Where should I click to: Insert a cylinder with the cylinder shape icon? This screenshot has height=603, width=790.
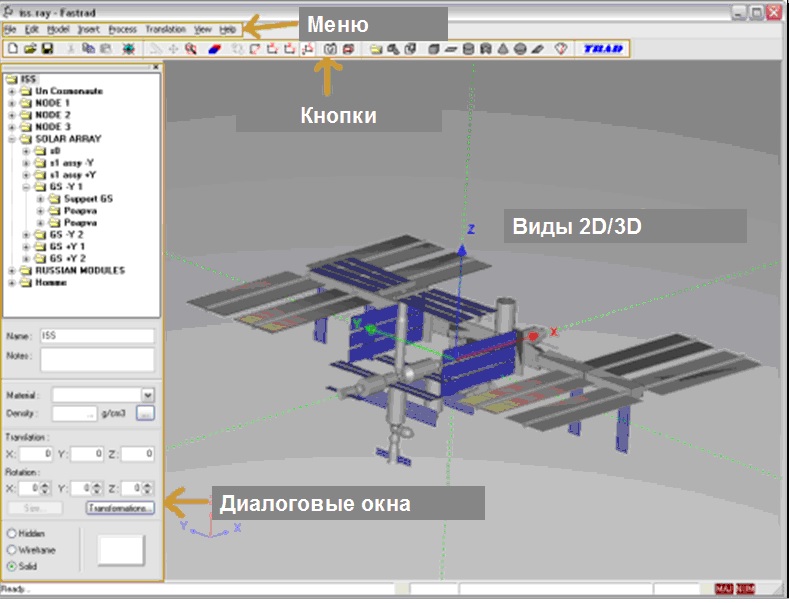(468, 48)
